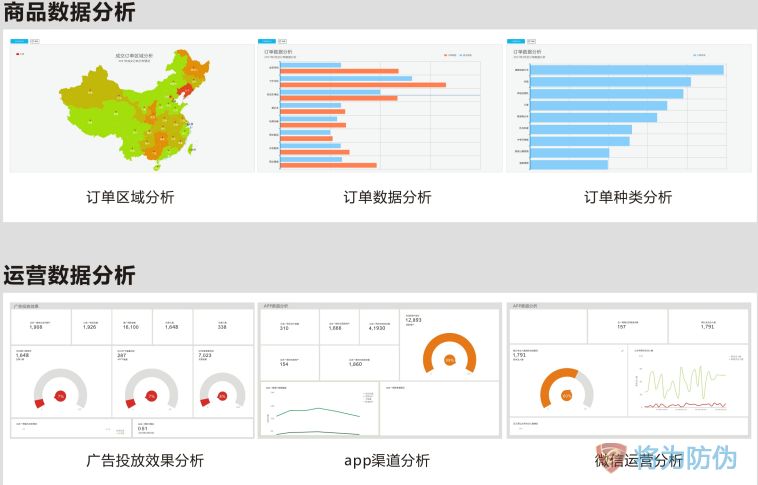
Task: Select the blue tab above 订单数据分析 chart
Action: point(267,41)
